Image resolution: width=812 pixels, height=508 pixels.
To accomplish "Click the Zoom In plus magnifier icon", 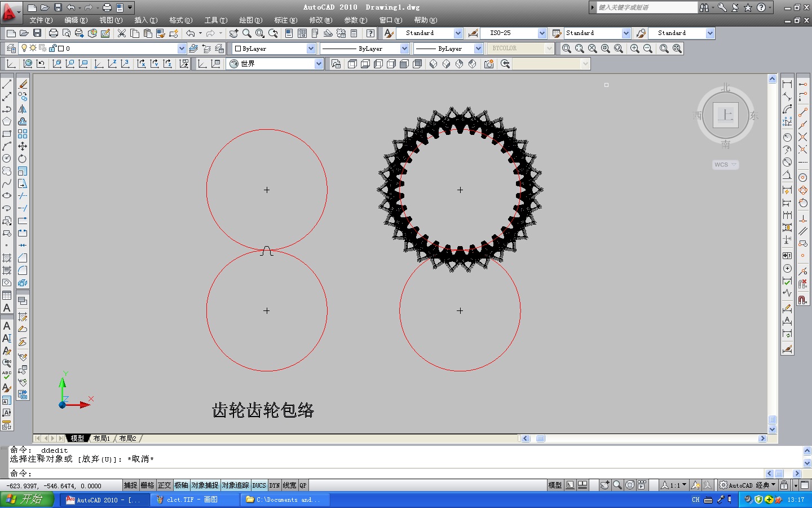I will 635,49.
